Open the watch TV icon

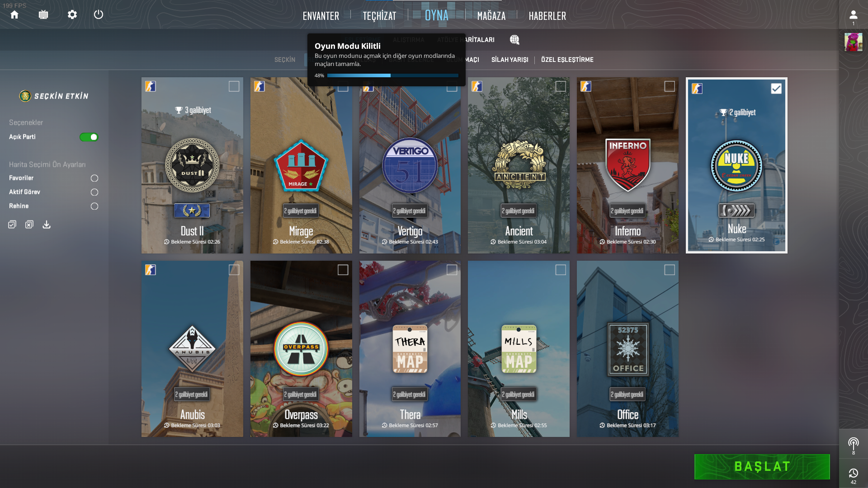[43, 15]
